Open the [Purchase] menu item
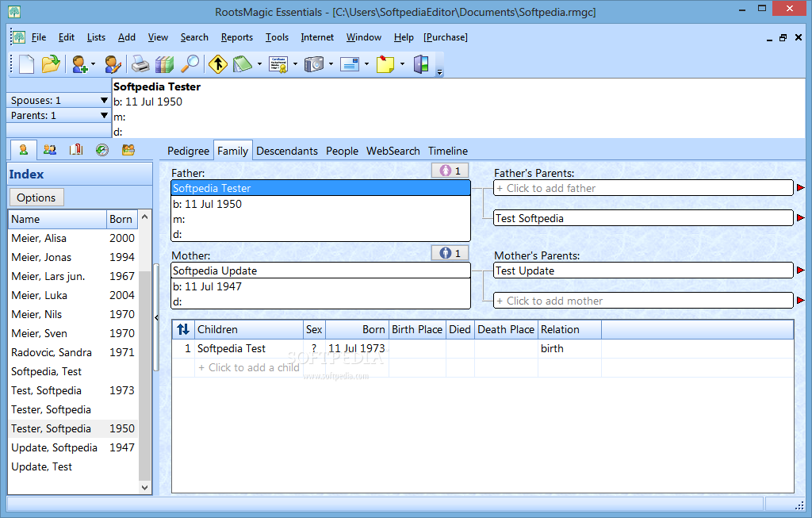 [x=446, y=37]
